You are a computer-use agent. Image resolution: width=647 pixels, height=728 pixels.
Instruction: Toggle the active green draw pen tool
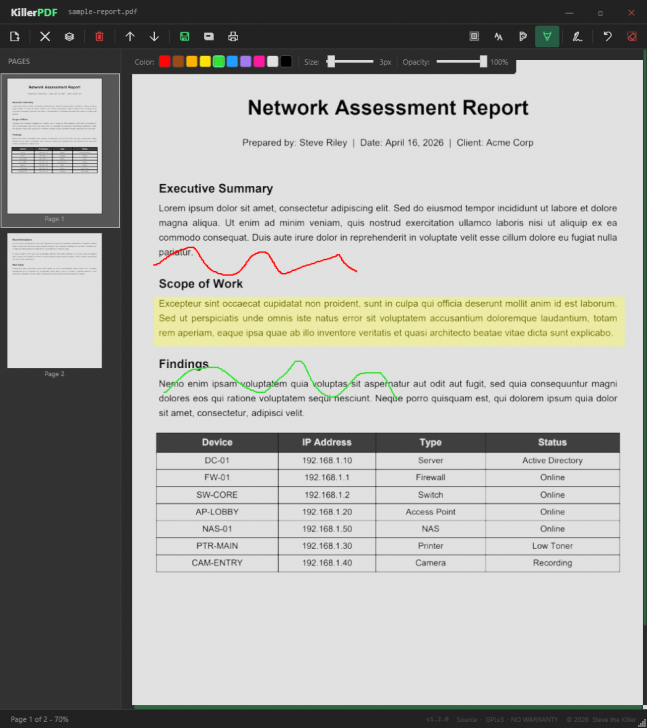(x=547, y=37)
